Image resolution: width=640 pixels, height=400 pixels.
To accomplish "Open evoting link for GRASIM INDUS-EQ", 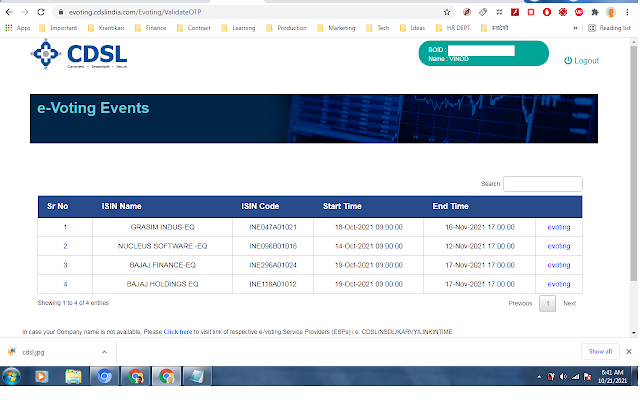I will pos(559,227).
